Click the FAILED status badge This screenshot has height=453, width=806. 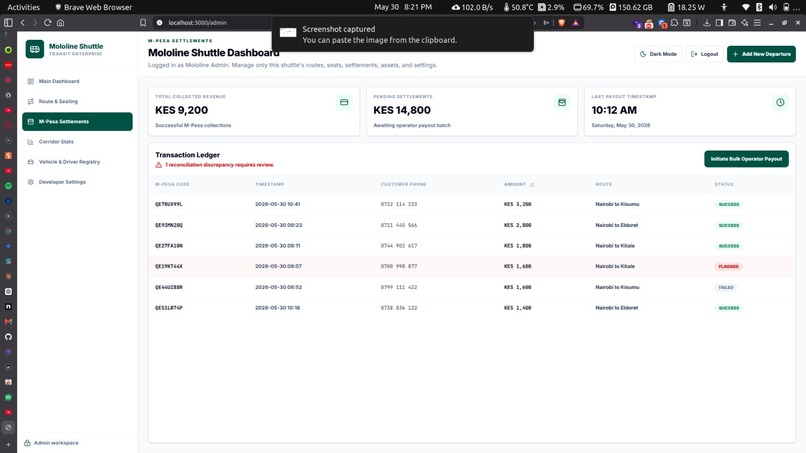point(726,287)
